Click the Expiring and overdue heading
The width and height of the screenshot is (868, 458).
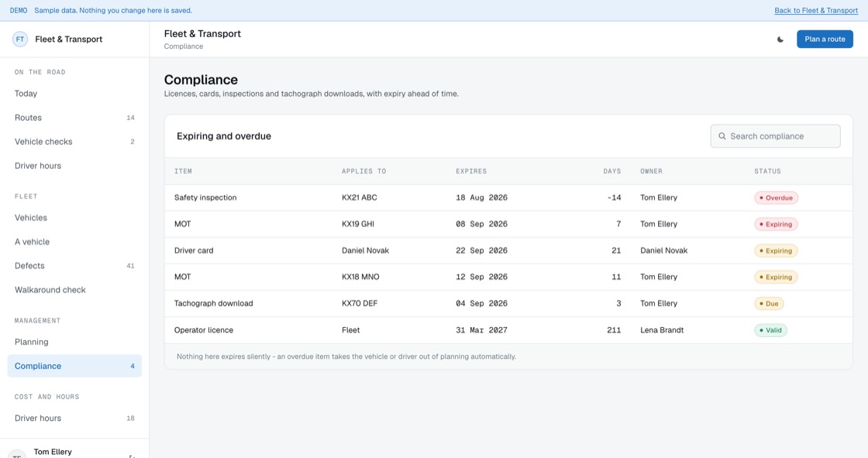point(224,136)
